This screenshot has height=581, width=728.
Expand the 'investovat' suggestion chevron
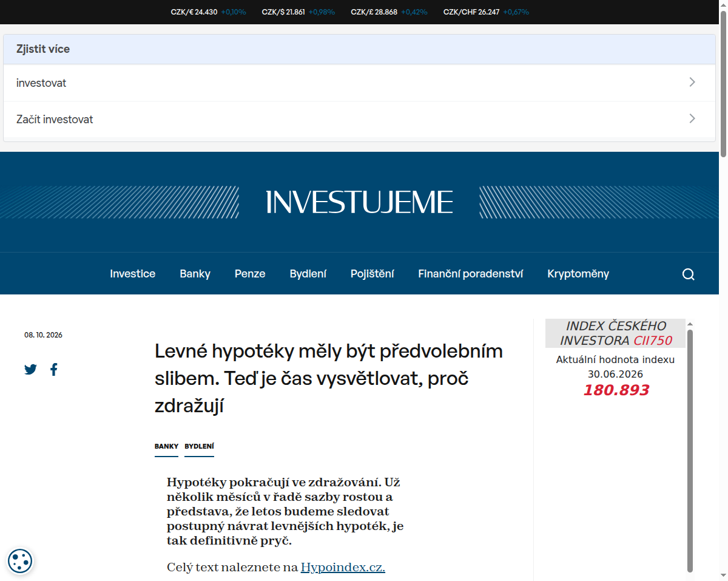tap(692, 82)
